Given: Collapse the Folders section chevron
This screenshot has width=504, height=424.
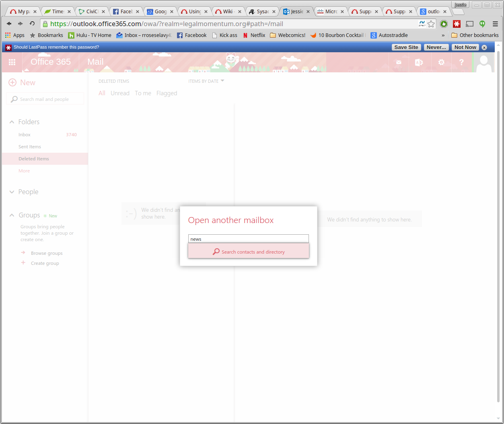Looking at the screenshot, I should coord(12,122).
